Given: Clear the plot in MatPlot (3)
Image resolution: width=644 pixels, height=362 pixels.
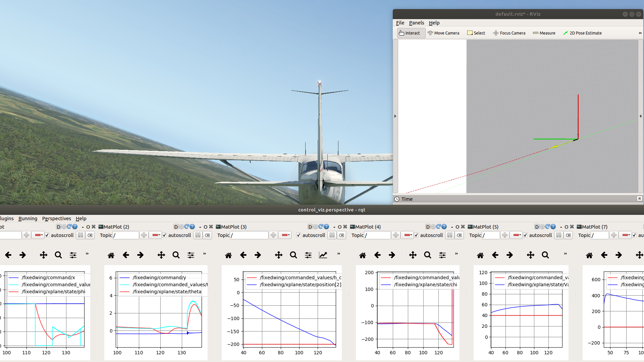Looking at the screenshot, I should tap(341, 235).
